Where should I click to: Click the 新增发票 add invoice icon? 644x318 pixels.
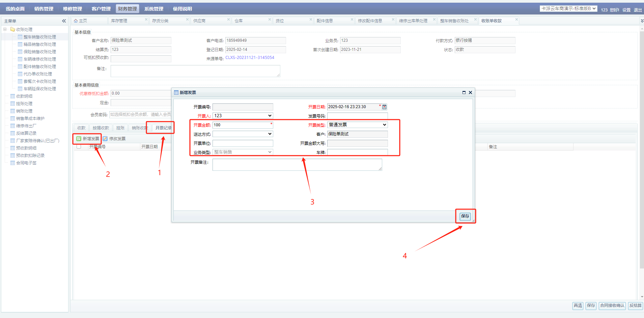coord(79,138)
